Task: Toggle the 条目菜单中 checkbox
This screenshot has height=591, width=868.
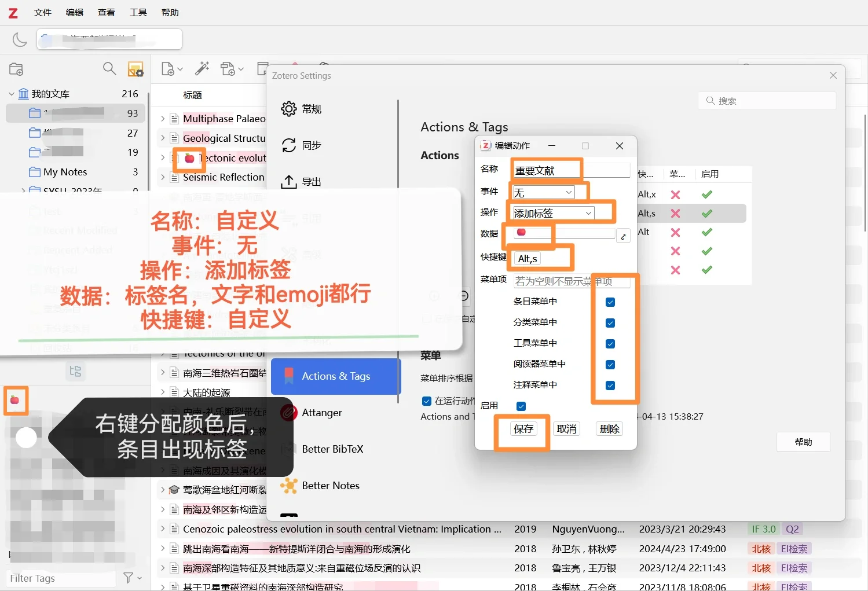Action: (610, 302)
